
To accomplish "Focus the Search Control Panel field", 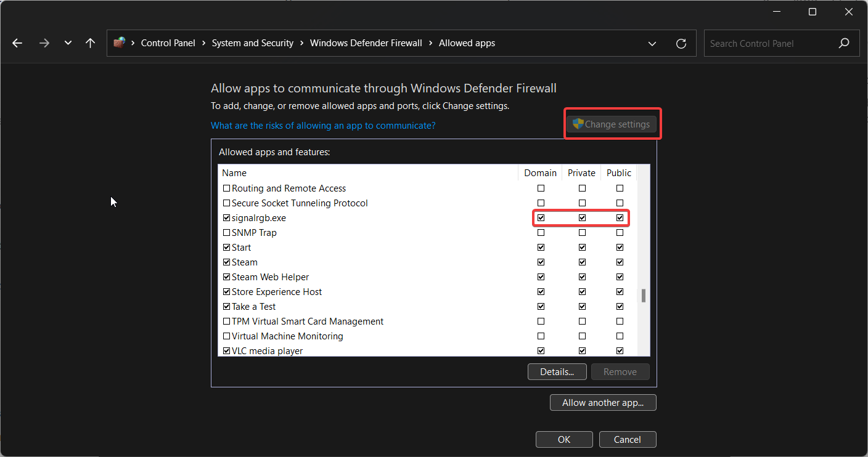I will coord(782,44).
